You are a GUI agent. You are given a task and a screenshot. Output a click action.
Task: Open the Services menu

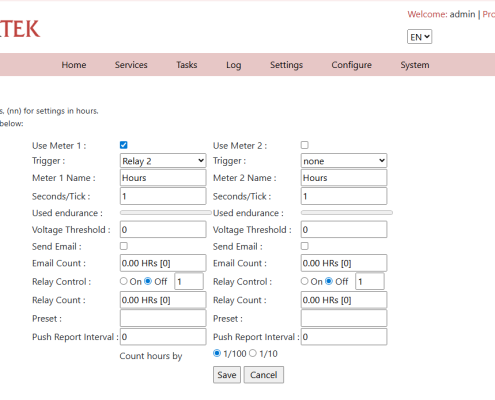pyautogui.click(x=131, y=65)
